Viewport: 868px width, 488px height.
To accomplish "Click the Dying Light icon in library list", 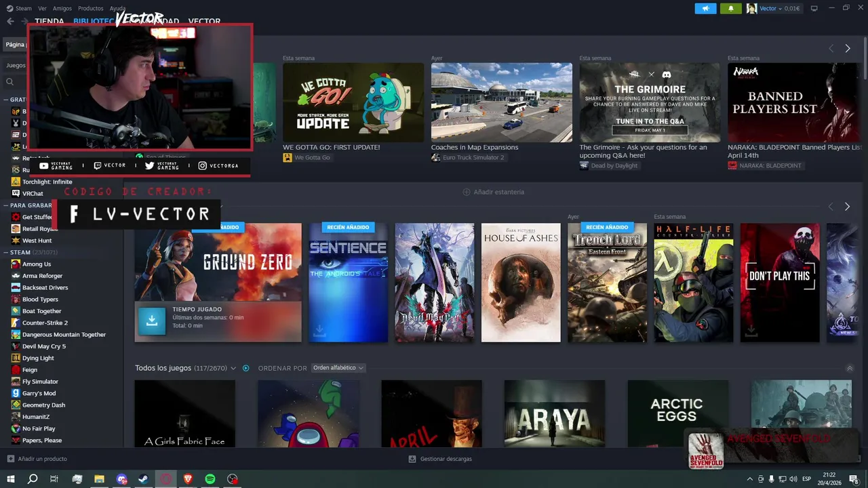I will pos(16,358).
